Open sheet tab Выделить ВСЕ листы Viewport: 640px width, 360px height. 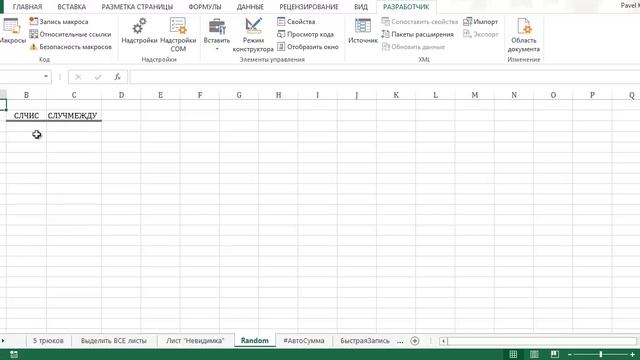[113, 340]
